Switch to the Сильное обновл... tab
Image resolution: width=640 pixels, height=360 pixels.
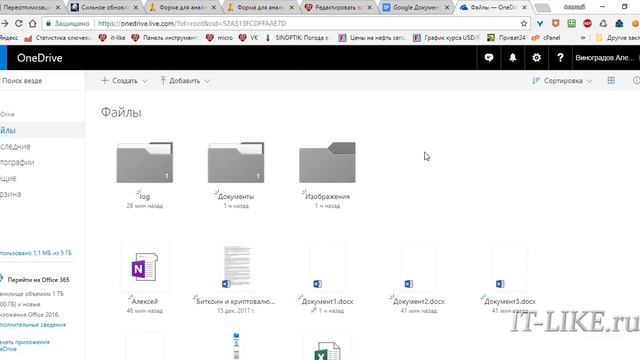104,7
